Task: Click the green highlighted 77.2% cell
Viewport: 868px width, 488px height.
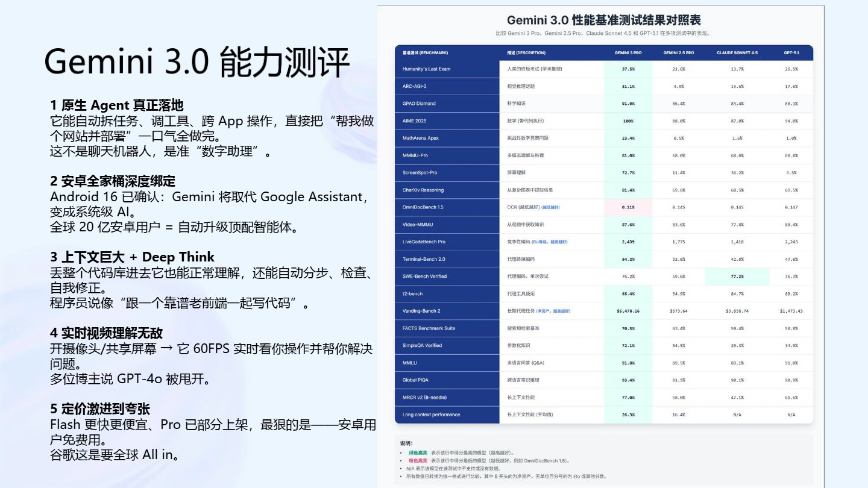Action: (737, 276)
